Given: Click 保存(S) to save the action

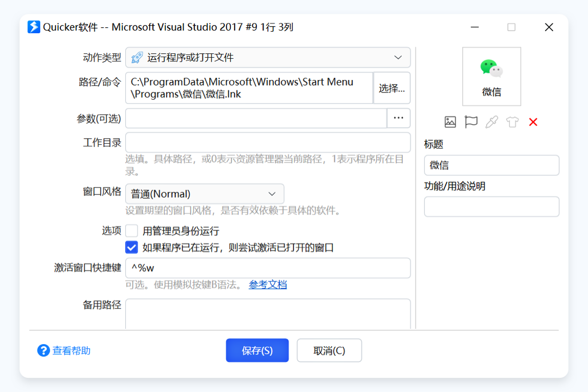Looking at the screenshot, I should point(257,350).
